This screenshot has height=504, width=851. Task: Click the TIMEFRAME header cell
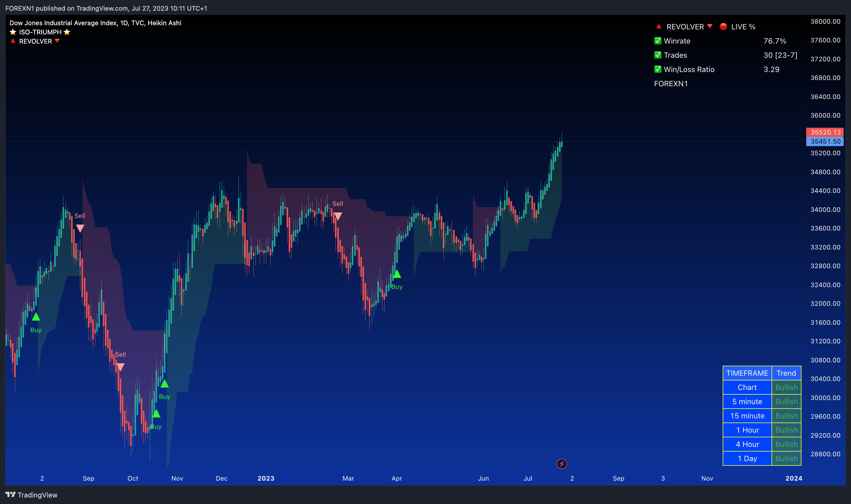click(747, 373)
